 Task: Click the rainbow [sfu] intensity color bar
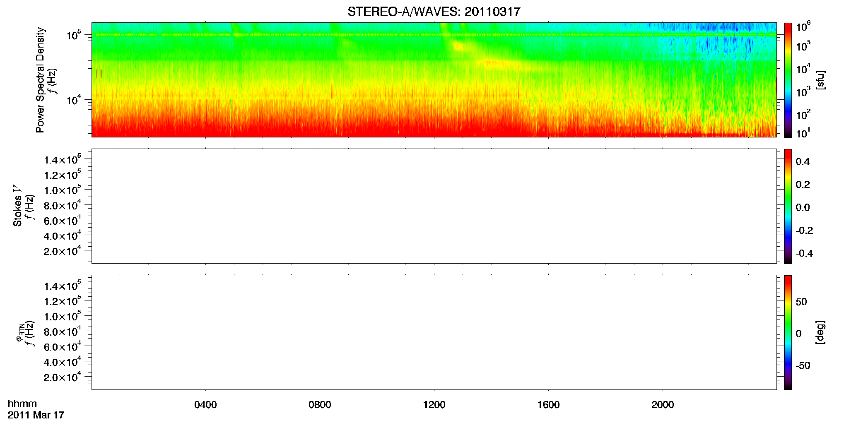pyautogui.click(x=788, y=80)
